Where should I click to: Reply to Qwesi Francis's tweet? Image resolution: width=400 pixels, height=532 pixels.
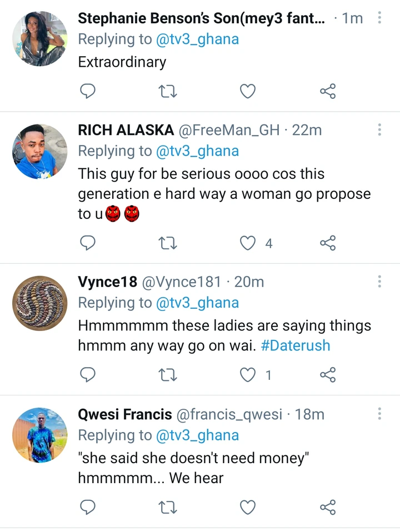click(88, 507)
